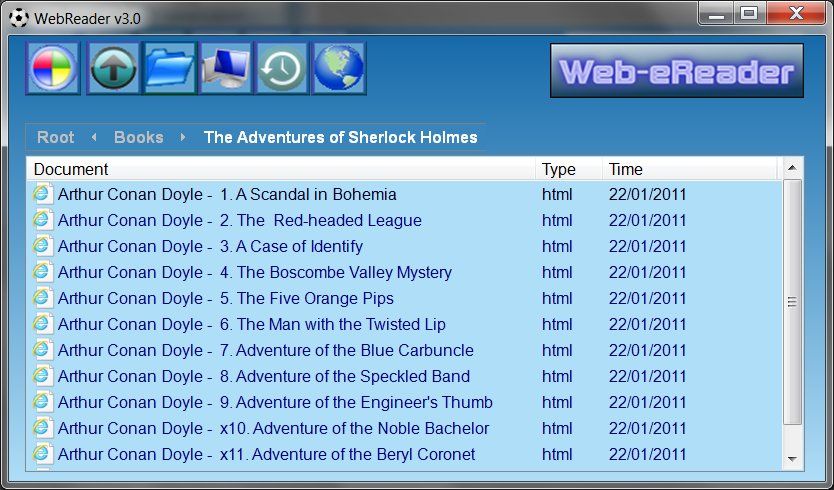This screenshot has width=834, height=490.
Task: Click the computer monitor toolbar icon
Action: point(226,68)
